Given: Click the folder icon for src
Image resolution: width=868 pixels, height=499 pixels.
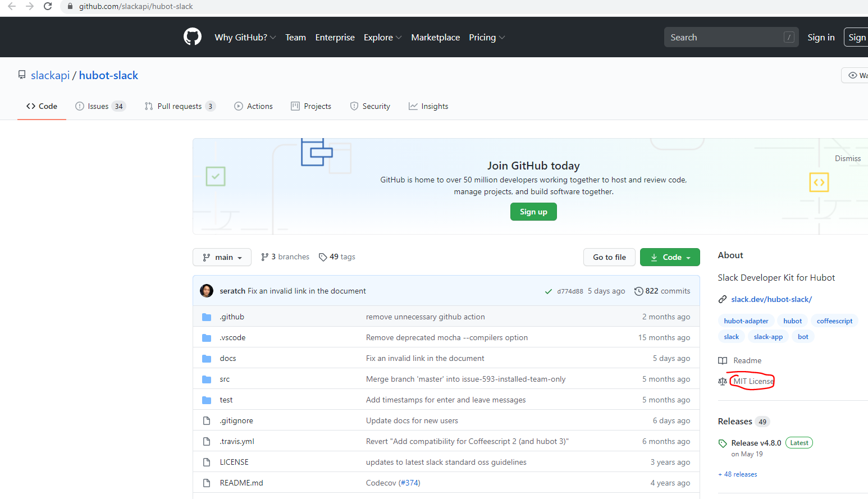Looking at the screenshot, I should pos(207,379).
